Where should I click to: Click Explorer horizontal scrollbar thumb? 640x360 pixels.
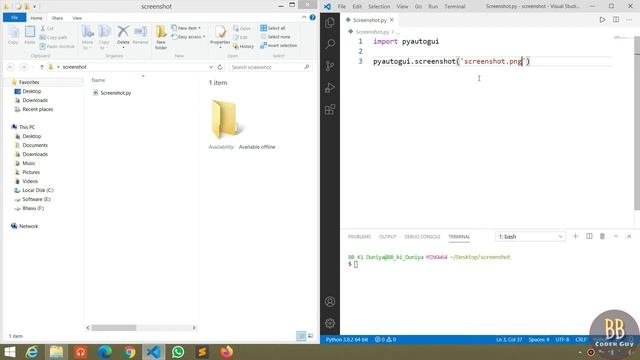[x=114, y=328]
